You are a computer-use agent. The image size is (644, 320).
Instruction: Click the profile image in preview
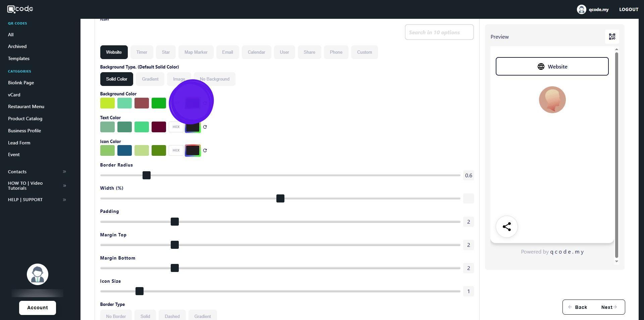(x=552, y=100)
